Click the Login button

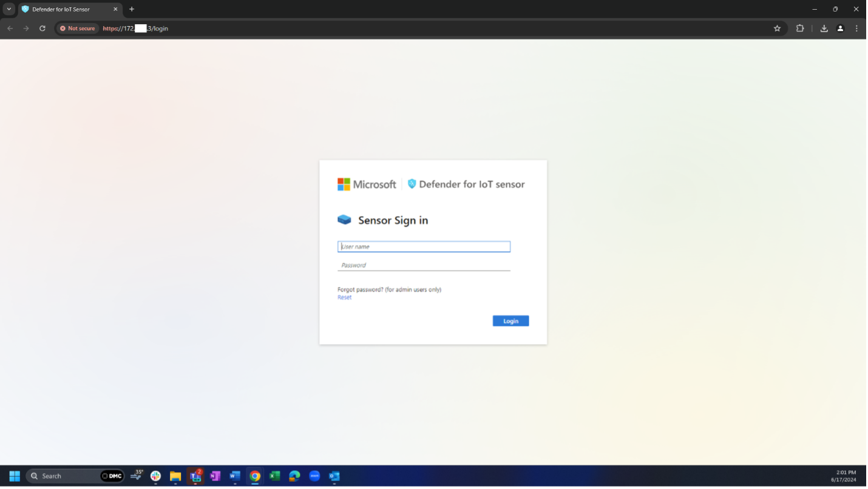pos(510,321)
